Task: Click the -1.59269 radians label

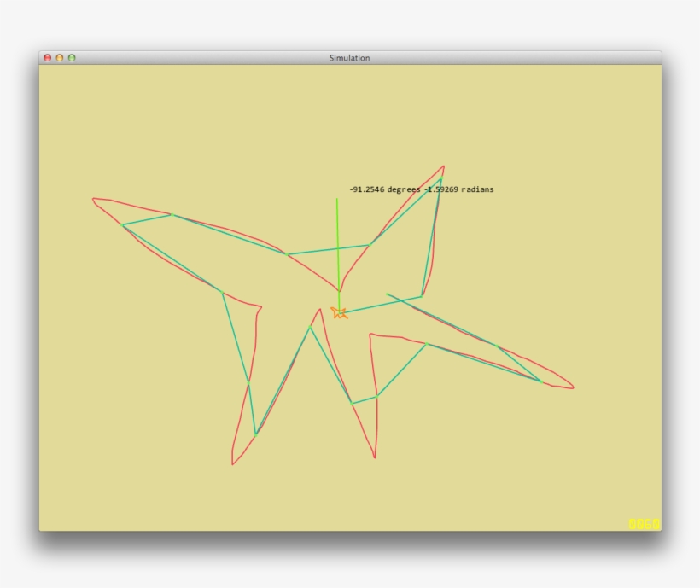Action: [458, 189]
